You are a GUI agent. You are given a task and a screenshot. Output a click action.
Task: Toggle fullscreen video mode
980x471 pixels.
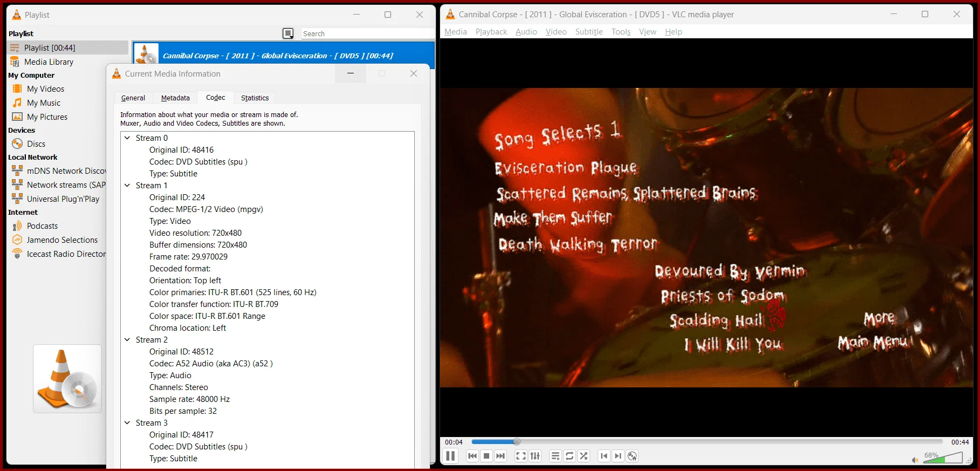coord(521,456)
